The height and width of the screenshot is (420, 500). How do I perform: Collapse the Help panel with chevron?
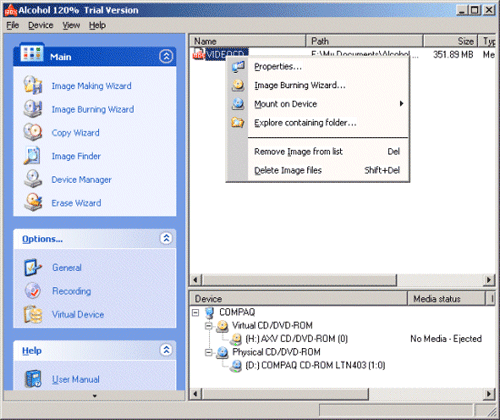(166, 350)
